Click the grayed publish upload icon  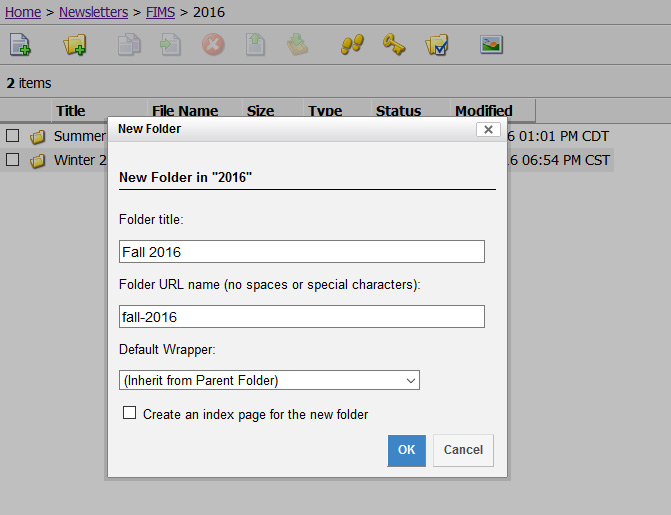(x=255, y=45)
